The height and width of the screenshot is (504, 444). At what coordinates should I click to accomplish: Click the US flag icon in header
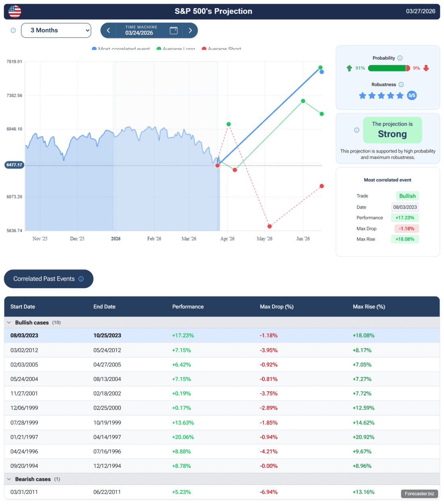click(15, 11)
